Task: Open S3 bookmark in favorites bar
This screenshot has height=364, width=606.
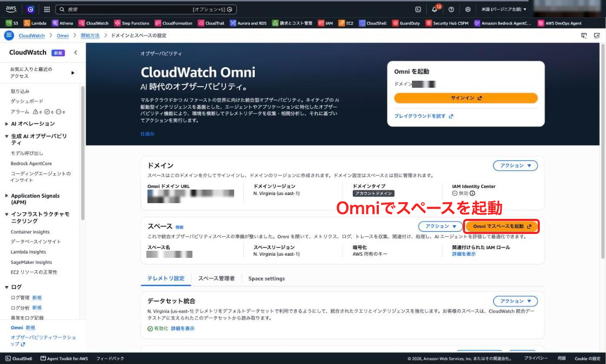Action: [12, 23]
